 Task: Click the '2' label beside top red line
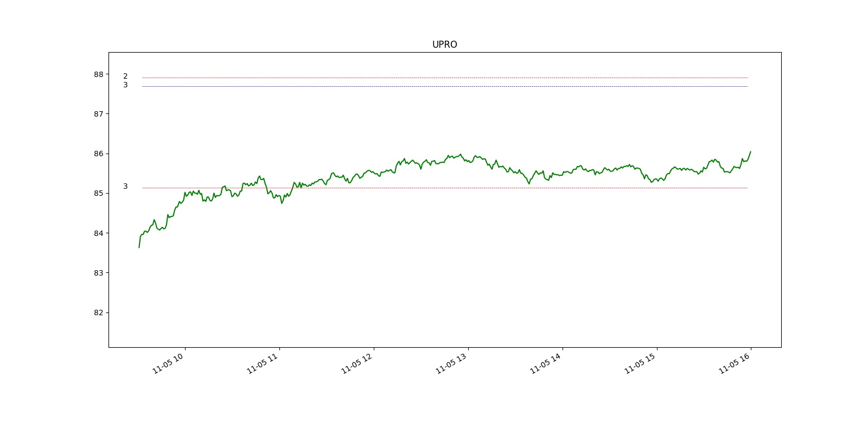(125, 76)
